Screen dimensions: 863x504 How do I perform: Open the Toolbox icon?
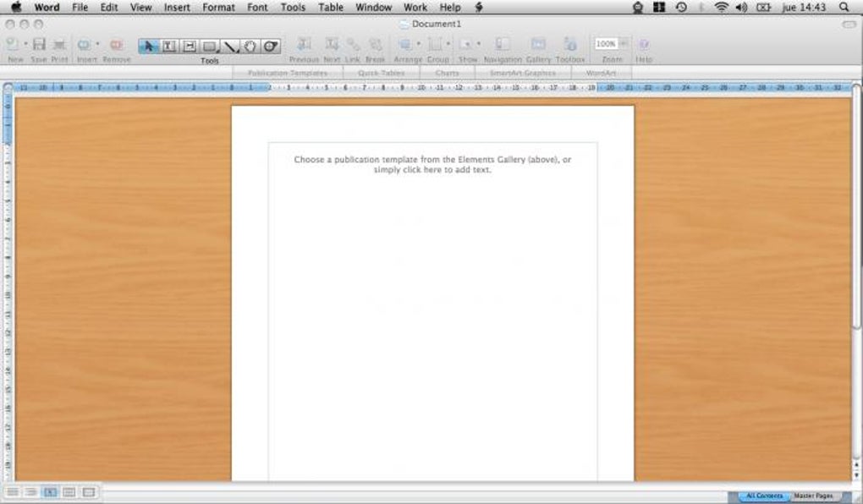(x=570, y=44)
